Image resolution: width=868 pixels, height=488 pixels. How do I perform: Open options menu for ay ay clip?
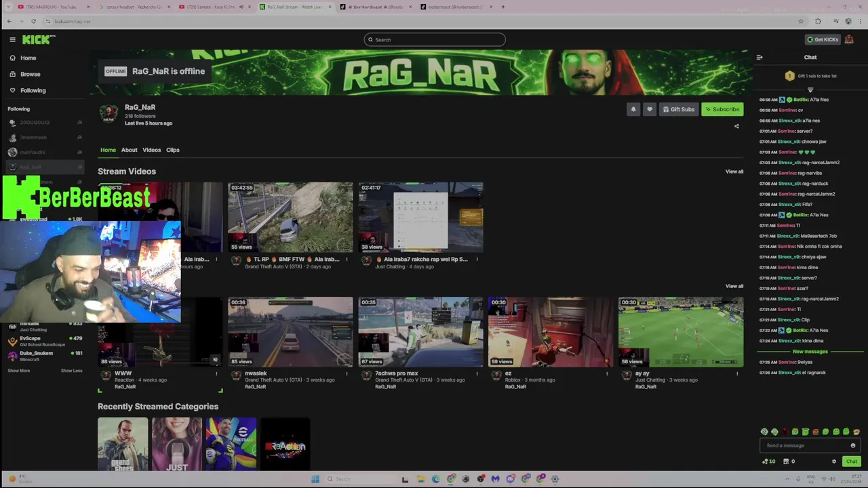pyautogui.click(x=737, y=373)
